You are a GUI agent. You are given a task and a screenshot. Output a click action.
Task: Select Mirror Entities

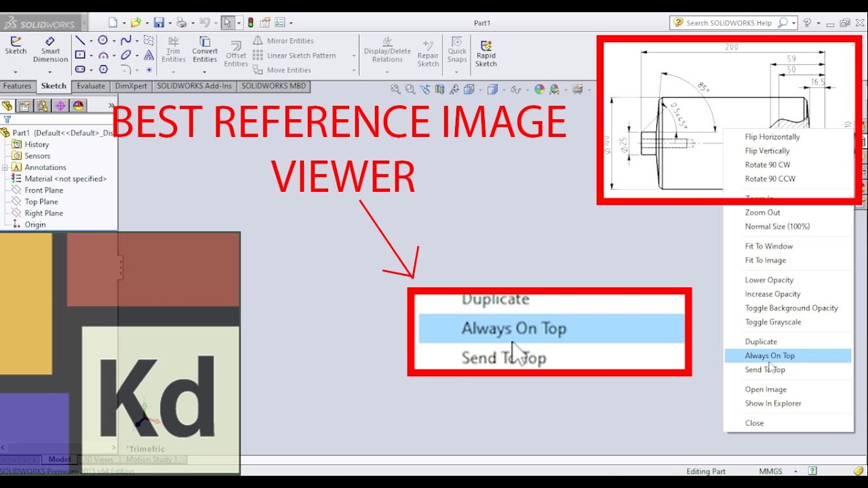click(283, 41)
